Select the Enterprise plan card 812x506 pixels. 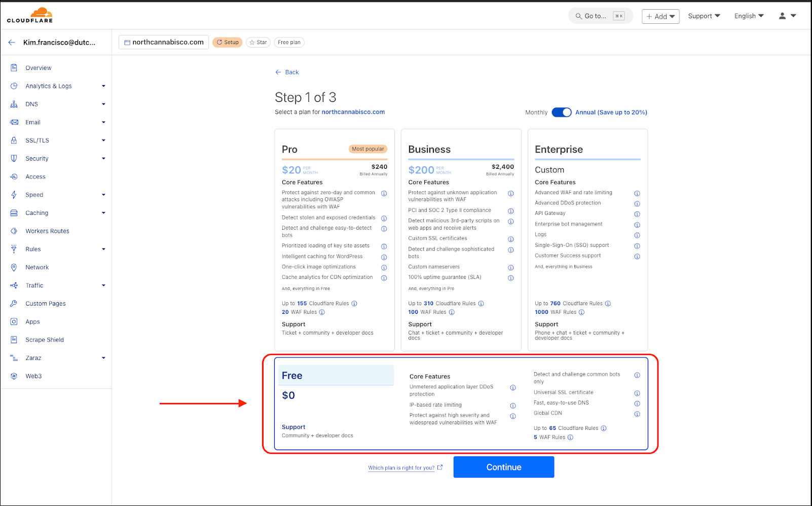coord(588,240)
